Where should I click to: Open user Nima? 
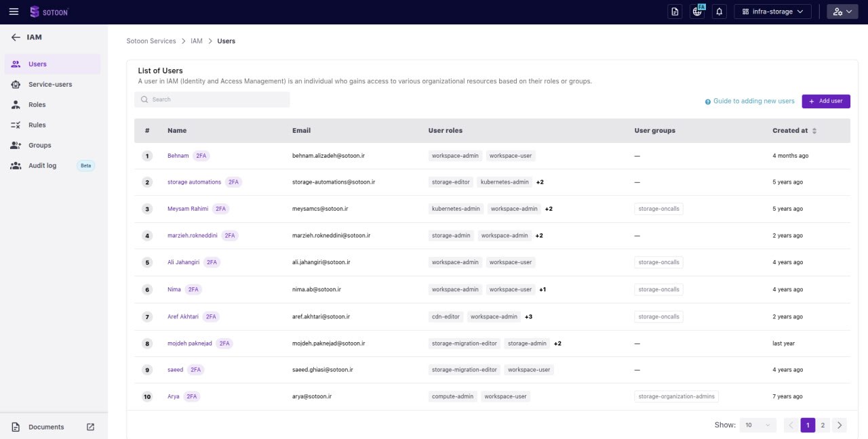click(174, 289)
